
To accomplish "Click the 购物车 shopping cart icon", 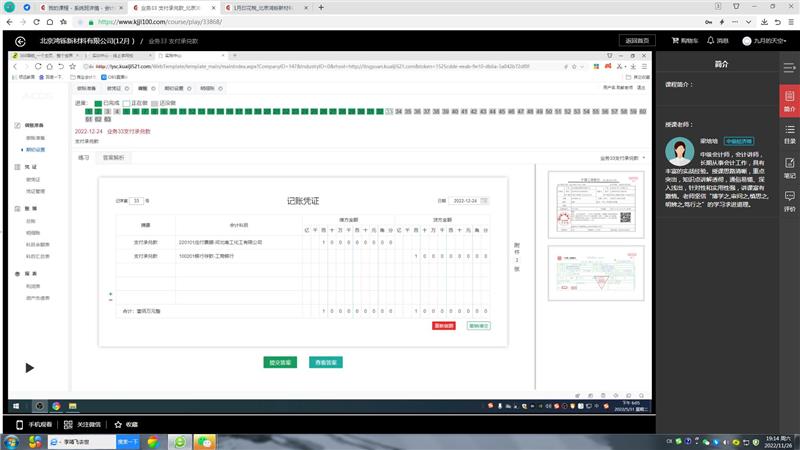I will point(682,41).
